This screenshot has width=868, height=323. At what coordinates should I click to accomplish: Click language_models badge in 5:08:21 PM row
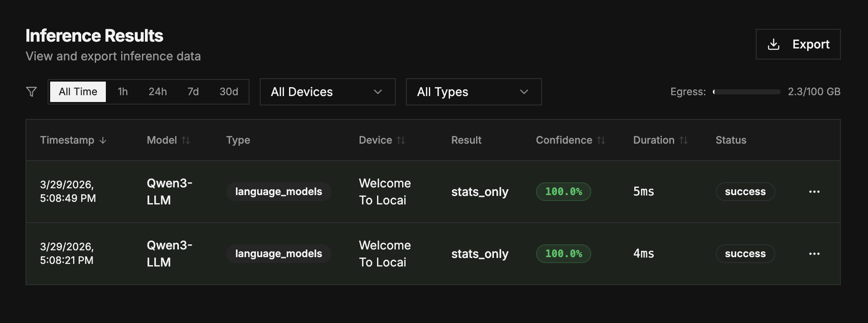pyautogui.click(x=278, y=254)
